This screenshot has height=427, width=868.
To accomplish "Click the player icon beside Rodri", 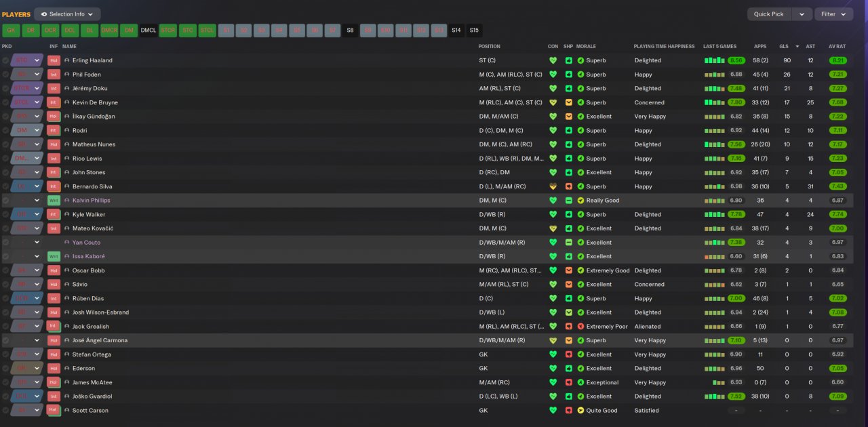I will click(67, 130).
